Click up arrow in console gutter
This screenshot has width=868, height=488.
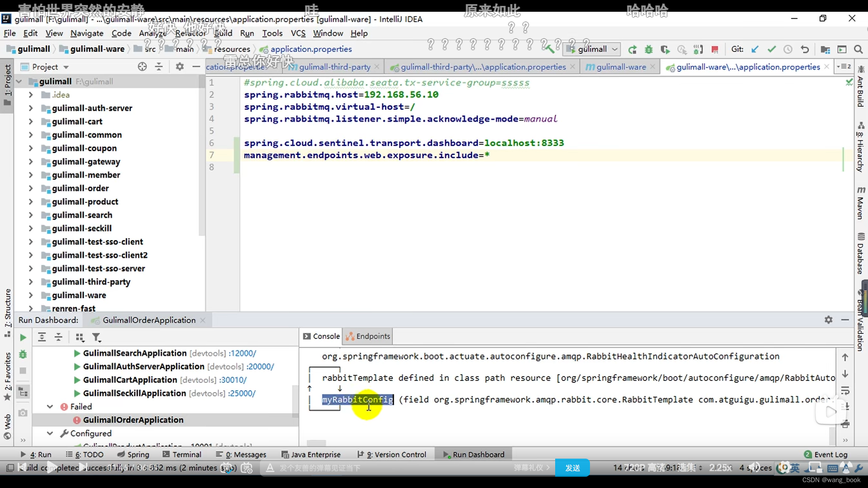(x=845, y=357)
